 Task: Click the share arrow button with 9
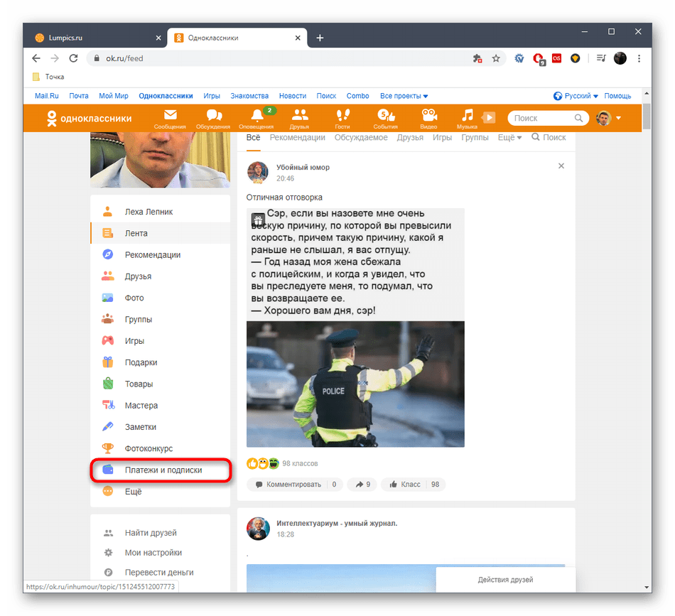362,485
